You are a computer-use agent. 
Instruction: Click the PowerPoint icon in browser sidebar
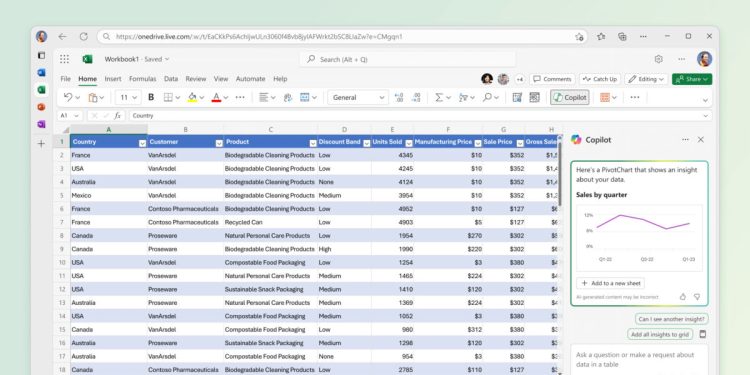click(42, 107)
